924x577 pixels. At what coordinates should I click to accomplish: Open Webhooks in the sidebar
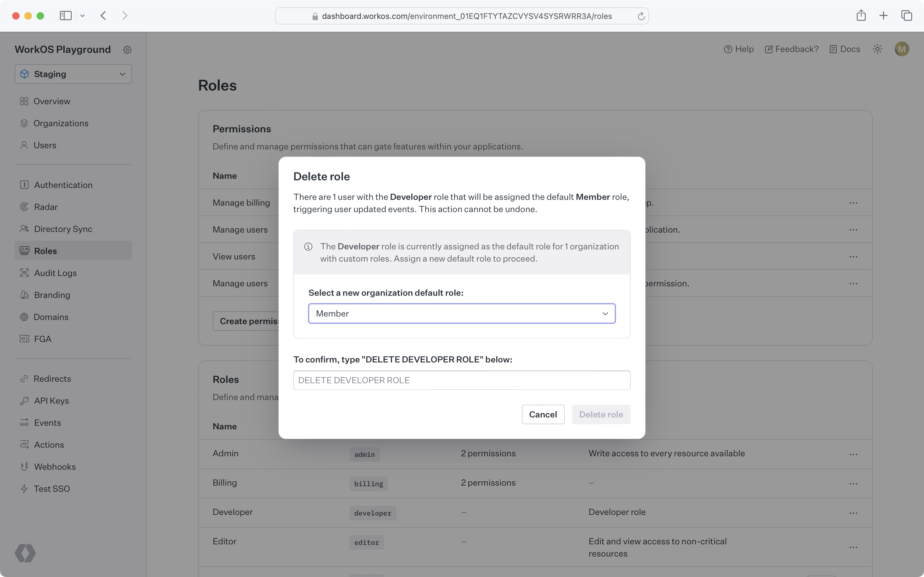(73, 466)
